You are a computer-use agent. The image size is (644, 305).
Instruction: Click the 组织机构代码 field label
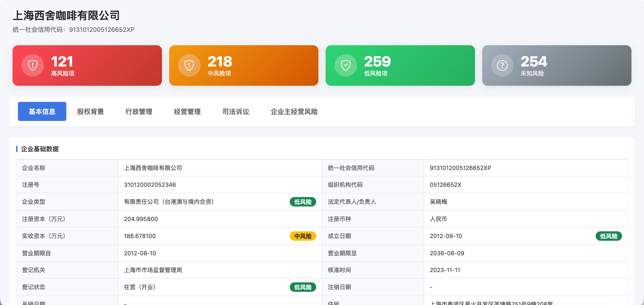(x=345, y=185)
